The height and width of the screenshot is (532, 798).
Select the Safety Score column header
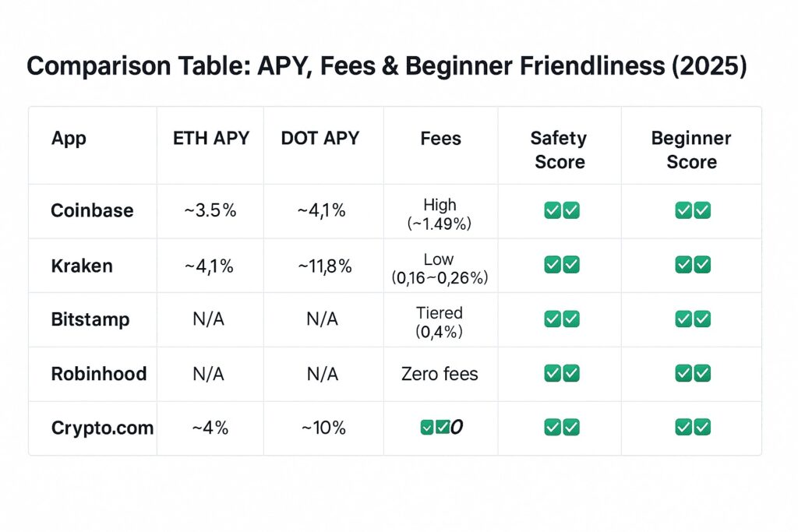560,150
